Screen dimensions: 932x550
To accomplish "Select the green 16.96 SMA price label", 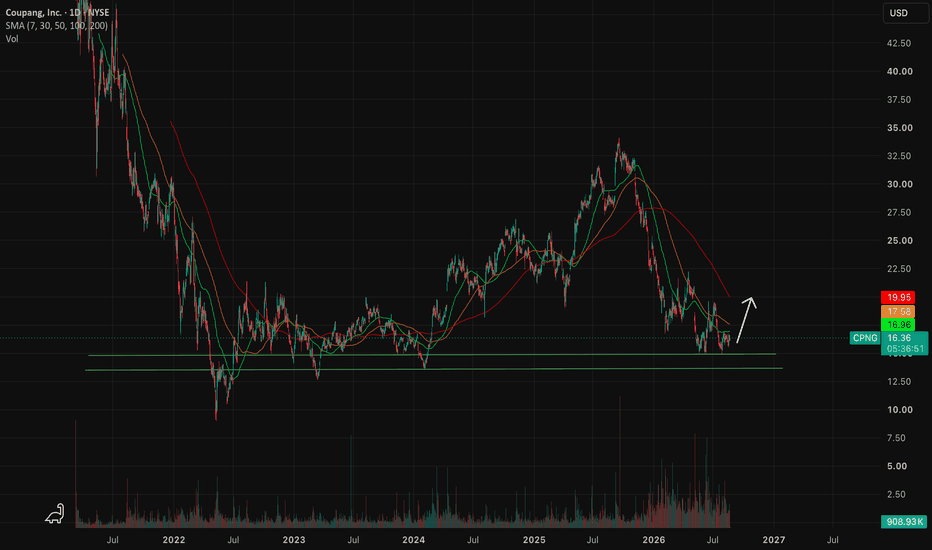I will [898, 325].
